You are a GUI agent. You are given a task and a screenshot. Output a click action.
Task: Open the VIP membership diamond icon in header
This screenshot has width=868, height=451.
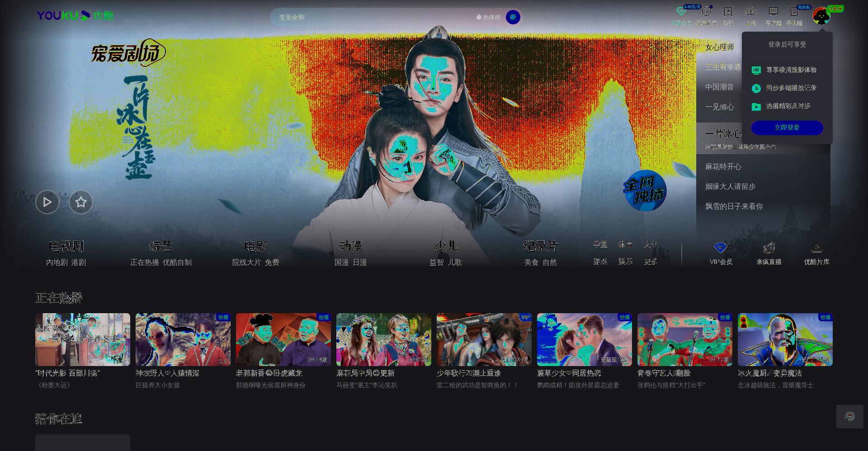(681, 12)
